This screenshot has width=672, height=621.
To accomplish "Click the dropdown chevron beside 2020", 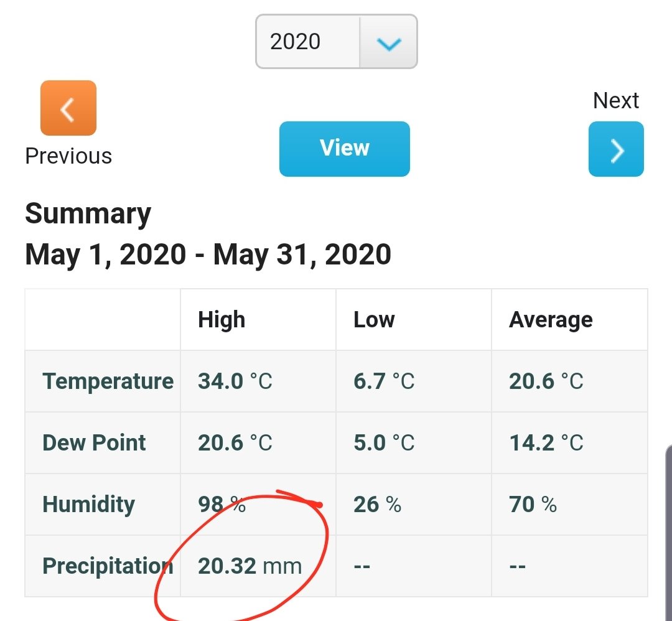I will (388, 42).
